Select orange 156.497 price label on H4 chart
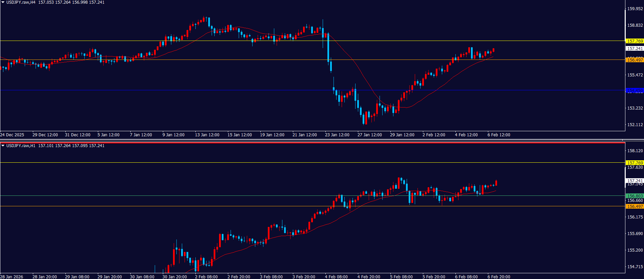644x279 pixels. tap(635, 60)
